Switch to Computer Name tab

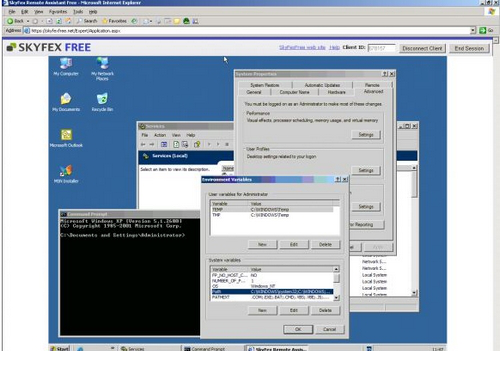pos(294,92)
